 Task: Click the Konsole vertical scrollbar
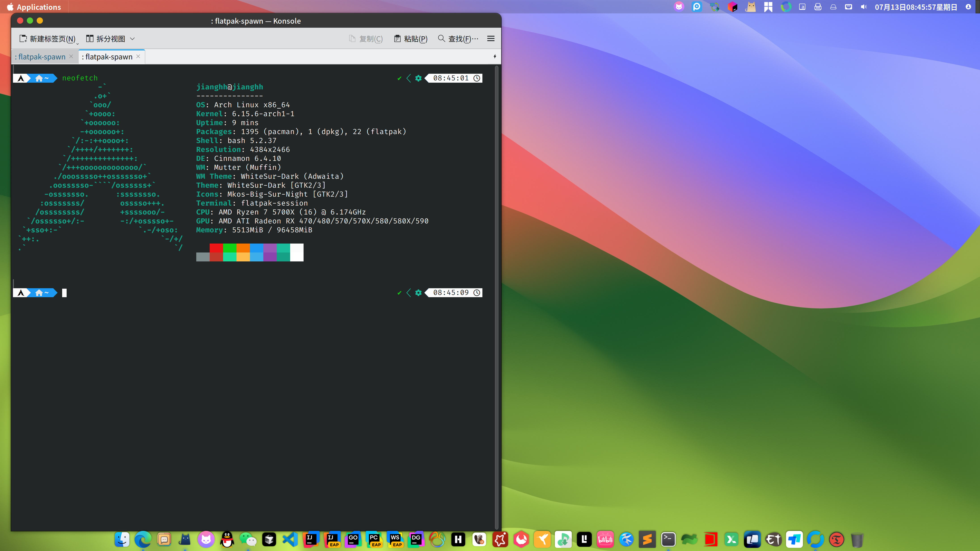496,297
